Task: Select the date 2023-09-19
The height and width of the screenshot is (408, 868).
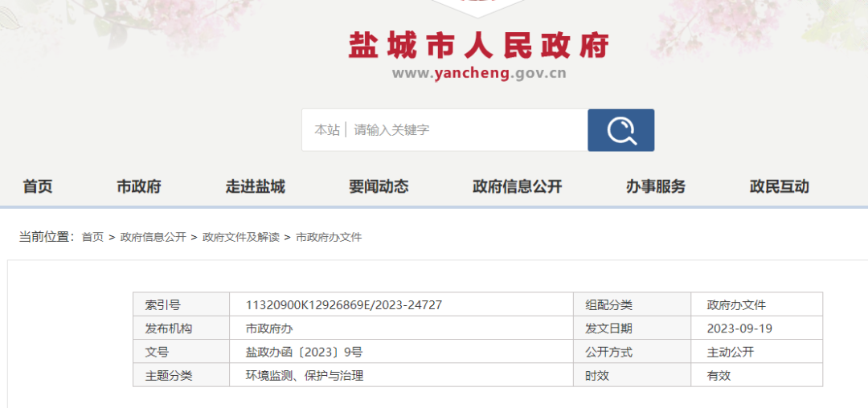Action: pos(739,328)
